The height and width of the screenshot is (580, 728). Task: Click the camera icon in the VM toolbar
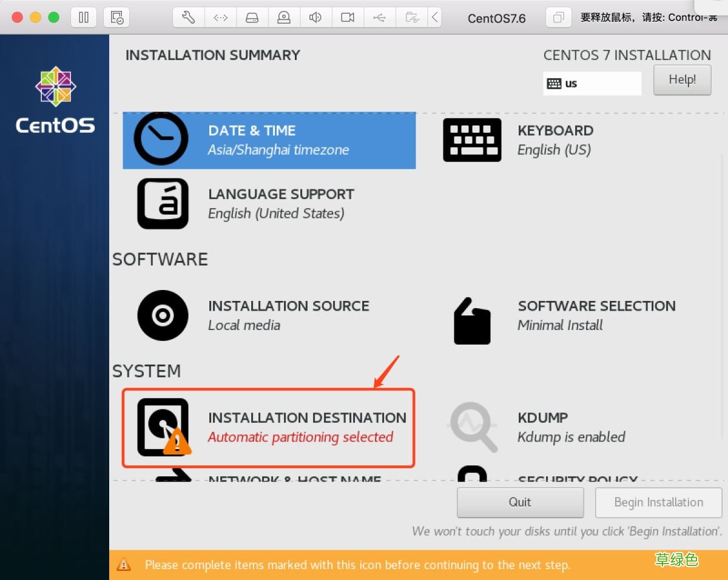pyautogui.click(x=347, y=18)
